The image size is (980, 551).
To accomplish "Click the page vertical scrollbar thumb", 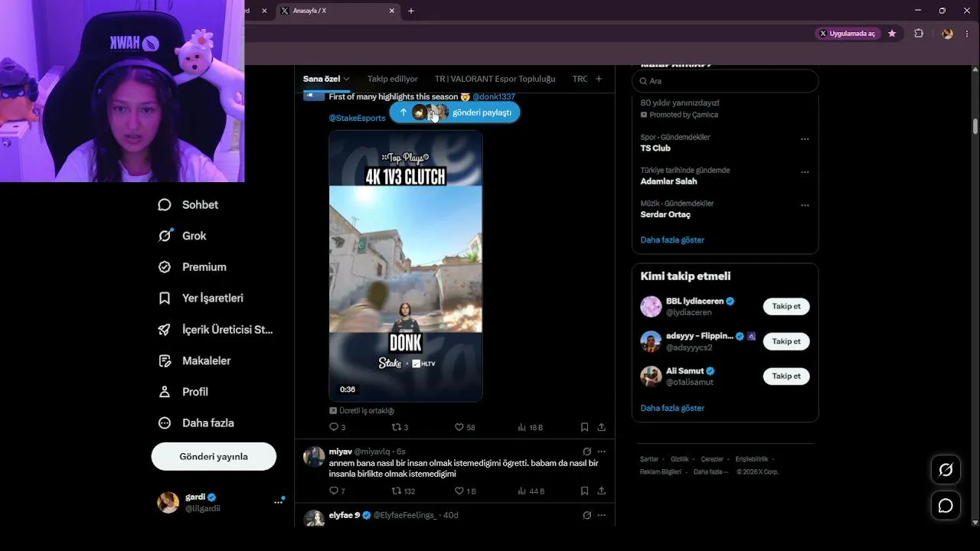I will [x=975, y=126].
